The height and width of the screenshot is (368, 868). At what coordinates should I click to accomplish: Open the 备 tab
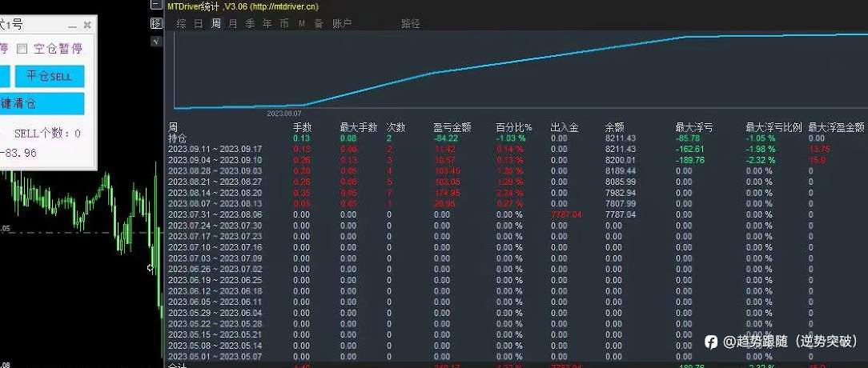tap(319, 23)
